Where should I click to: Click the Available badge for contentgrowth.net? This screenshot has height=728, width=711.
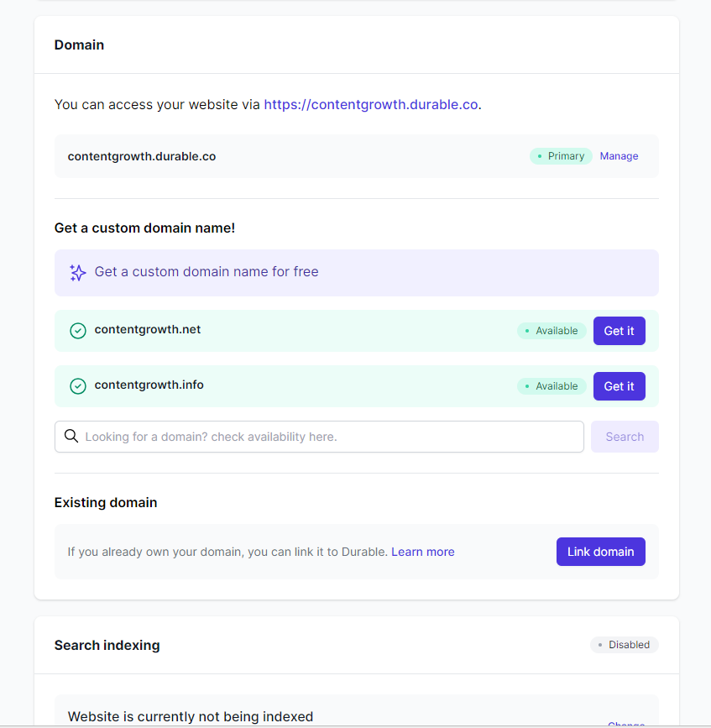pos(552,331)
